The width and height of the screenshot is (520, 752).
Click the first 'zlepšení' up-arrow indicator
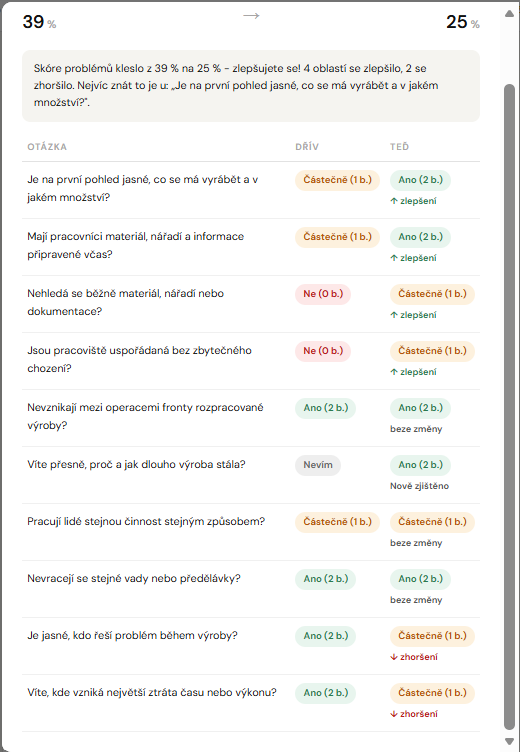click(414, 201)
